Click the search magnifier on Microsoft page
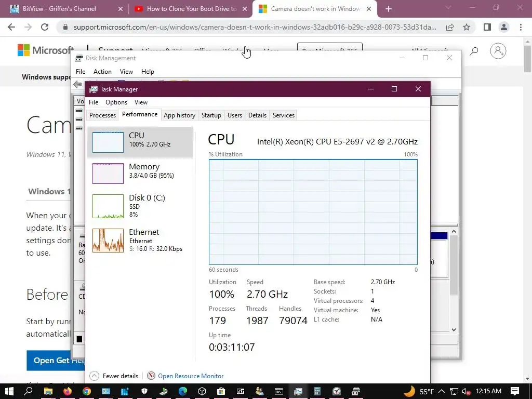Screen dimensions: 532x399 [474, 51]
